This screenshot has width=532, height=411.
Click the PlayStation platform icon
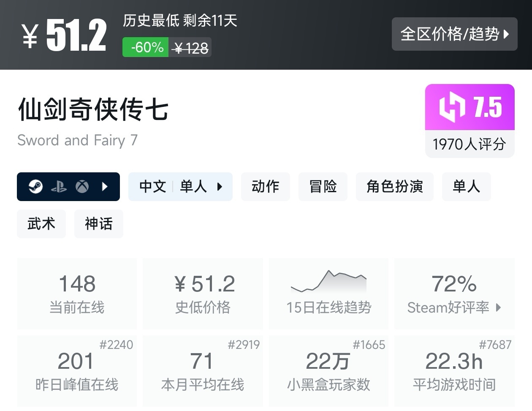pos(59,186)
